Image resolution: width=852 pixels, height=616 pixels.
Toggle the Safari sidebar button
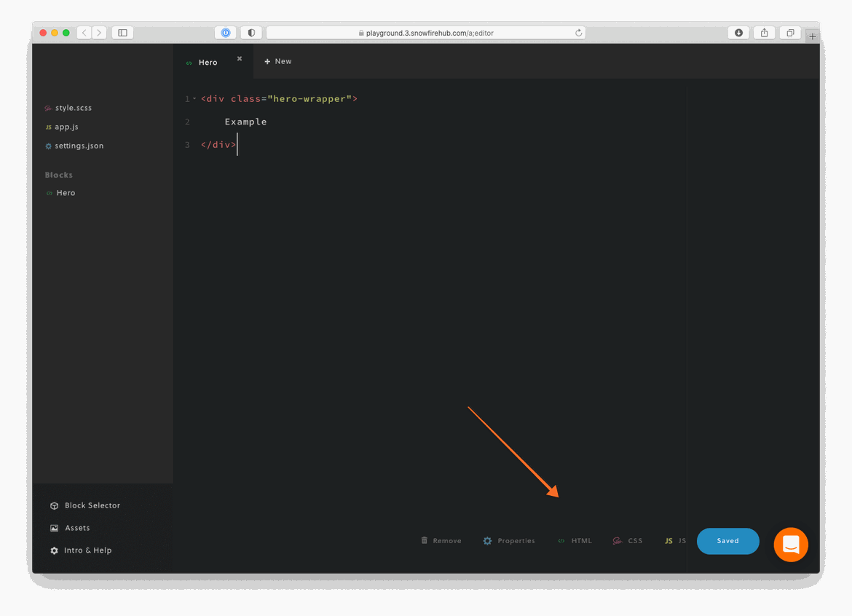(x=122, y=33)
